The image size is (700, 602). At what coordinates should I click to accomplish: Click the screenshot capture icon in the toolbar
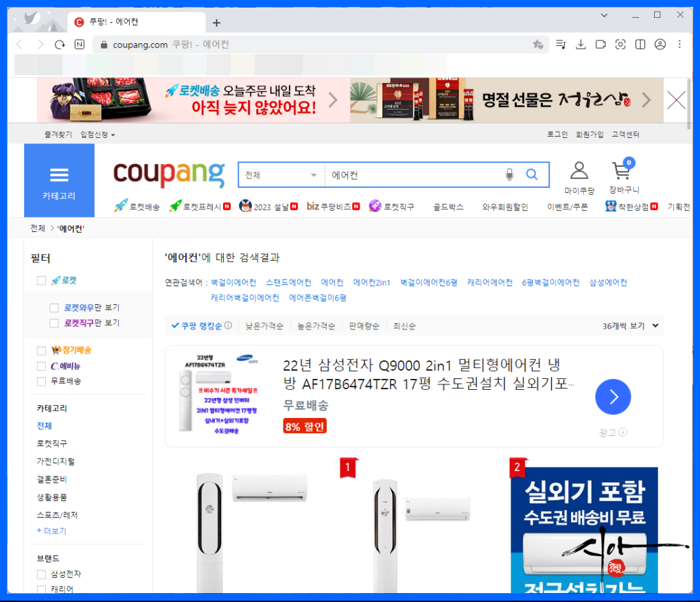coord(620,44)
